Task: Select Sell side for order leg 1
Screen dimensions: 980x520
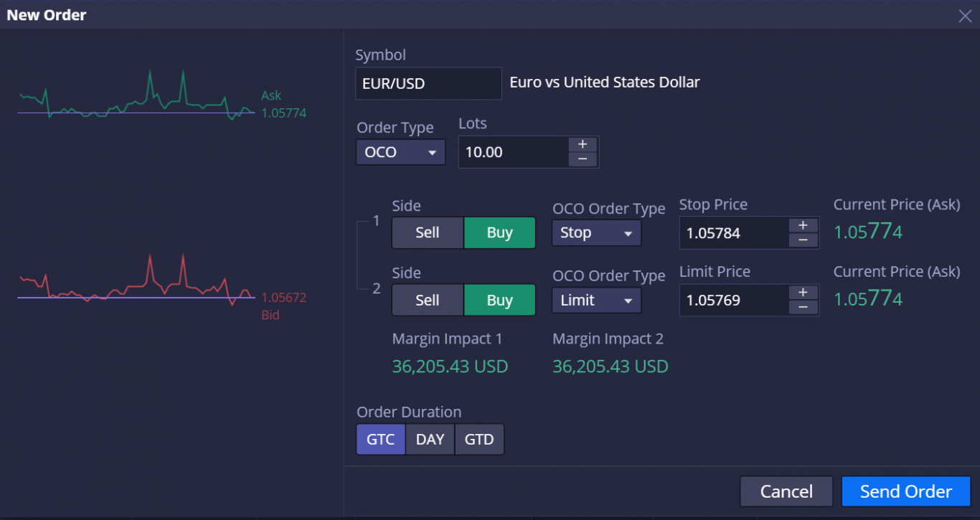Action: click(x=427, y=232)
